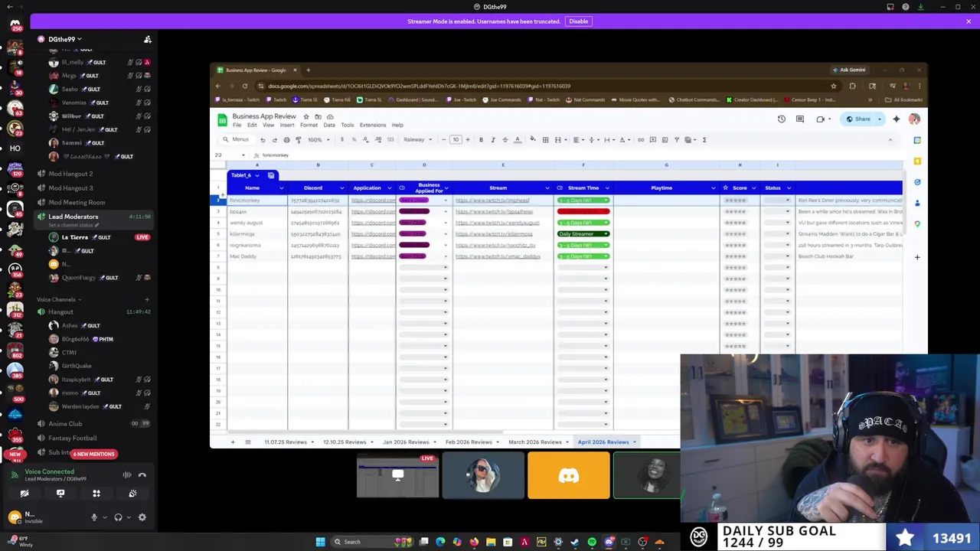This screenshot has height=551, width=980.
Task: Open the Extensions menu in Sheets
Action: coord(373,126)
